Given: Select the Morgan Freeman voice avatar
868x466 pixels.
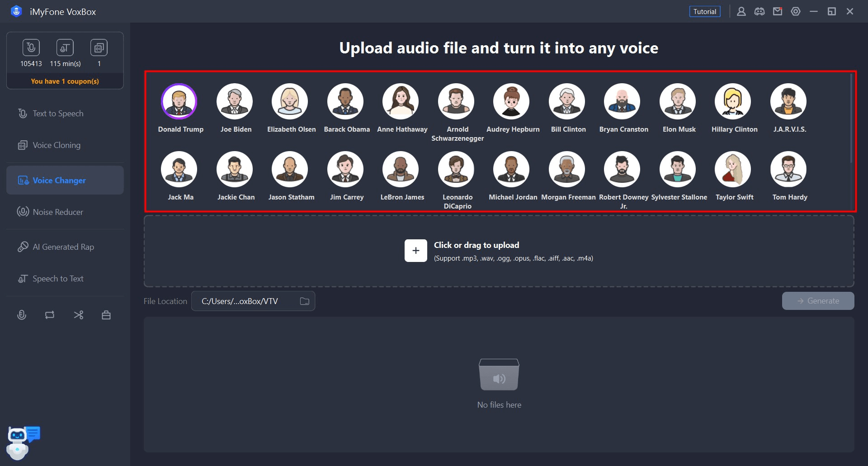Looking at the screenshot, I should pos(567,169).
